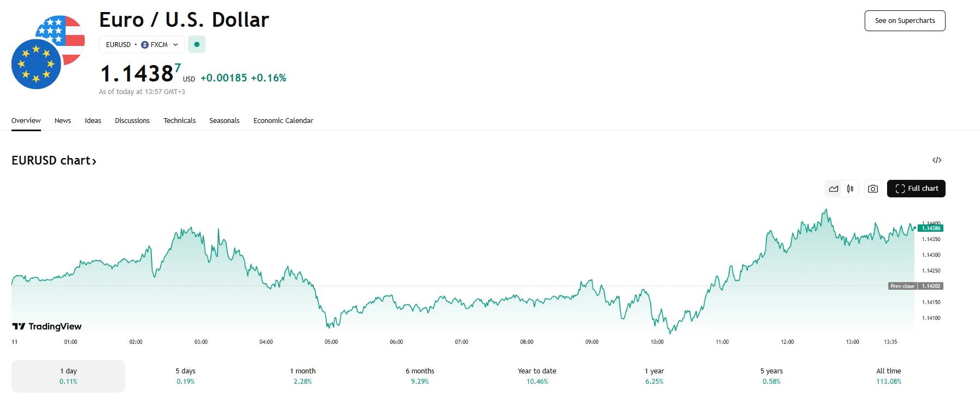This screenshot has width=980, height=404.
Task: Take chart snapshot with camera icon
Action: click(873, 189)
